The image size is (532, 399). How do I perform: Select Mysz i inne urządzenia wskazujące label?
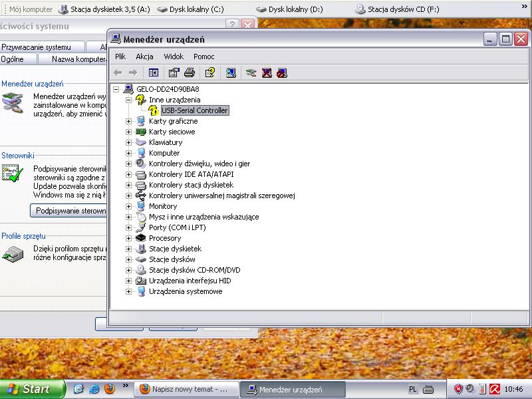pos(204,217)
